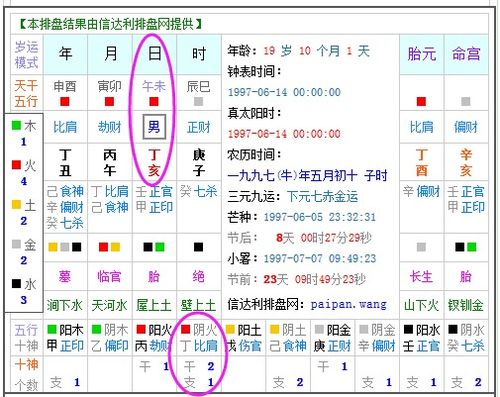Select the 时 pillar column header
500x397 pixels.
[x=199, y=54]
